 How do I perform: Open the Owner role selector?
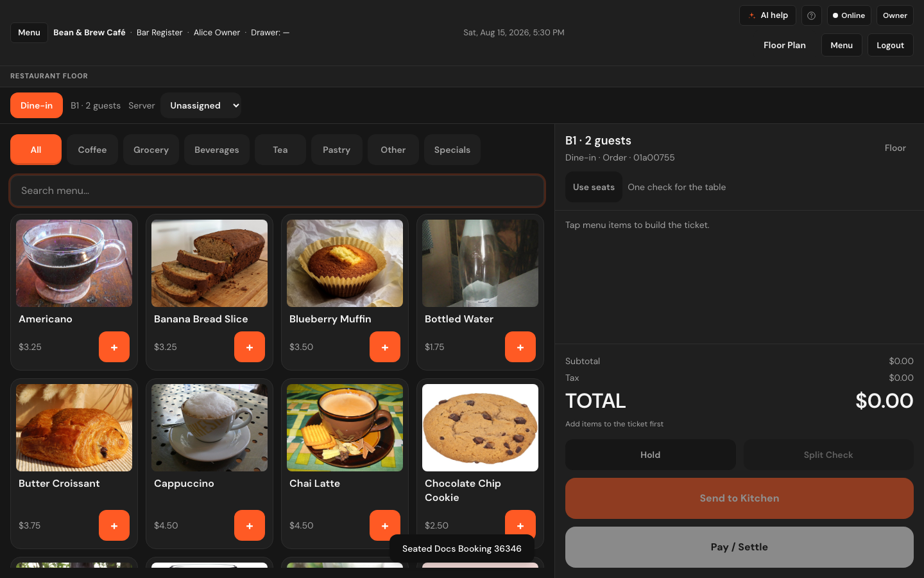pos(894,15)
